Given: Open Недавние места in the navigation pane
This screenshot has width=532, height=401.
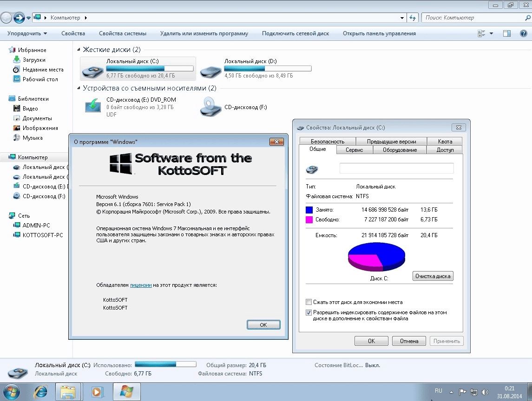Looking at the screenshot, I should pos(43,70).
